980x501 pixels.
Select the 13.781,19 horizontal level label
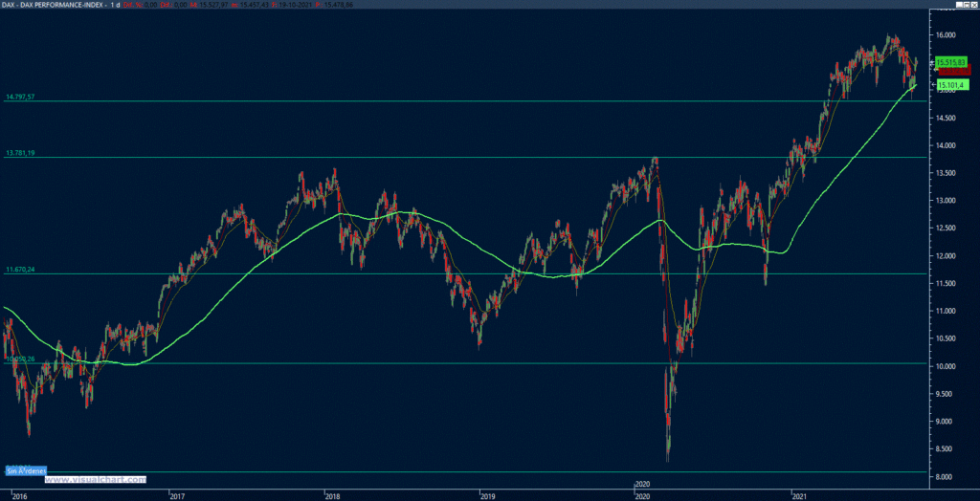tap(19, 153)
